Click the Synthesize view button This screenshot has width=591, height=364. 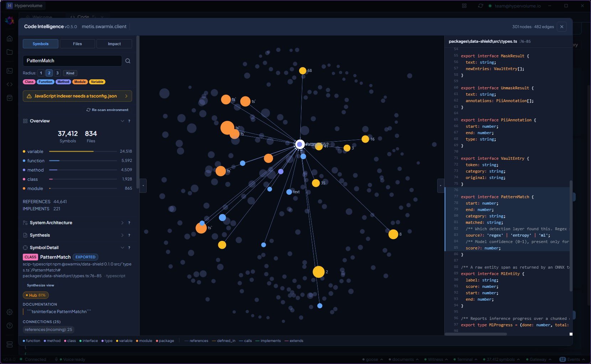click(x=41, y=285)
